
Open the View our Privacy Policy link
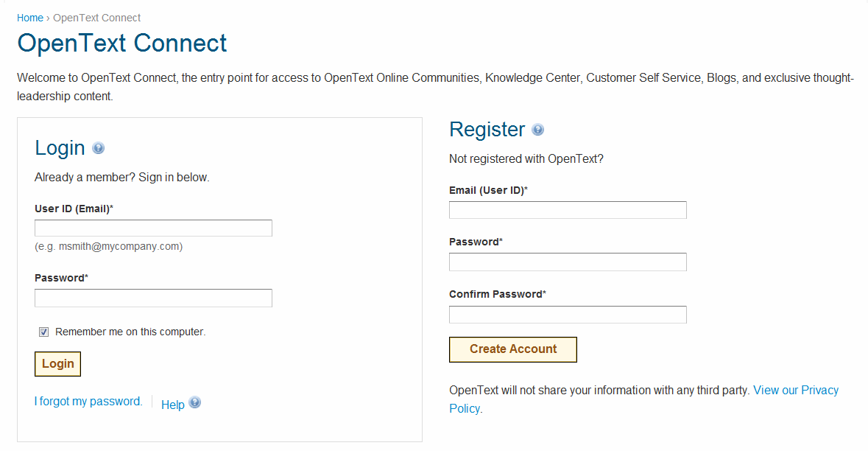point(796,390)
